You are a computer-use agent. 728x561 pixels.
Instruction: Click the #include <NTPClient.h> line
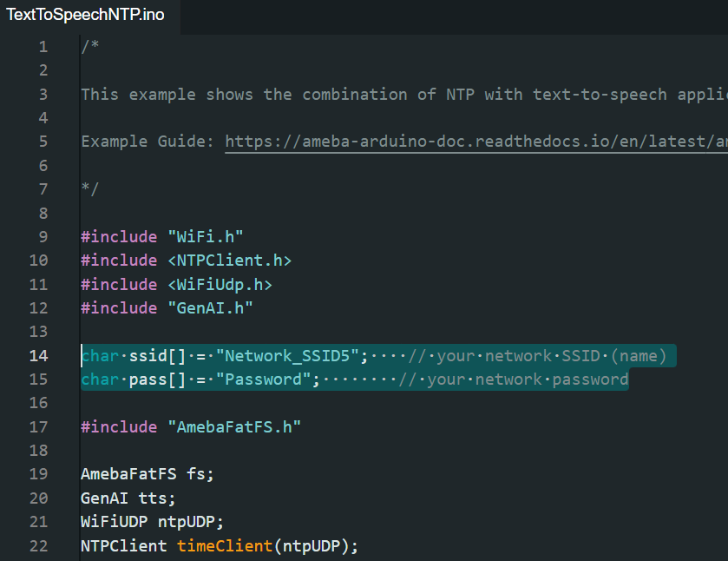tap(187, 261)
